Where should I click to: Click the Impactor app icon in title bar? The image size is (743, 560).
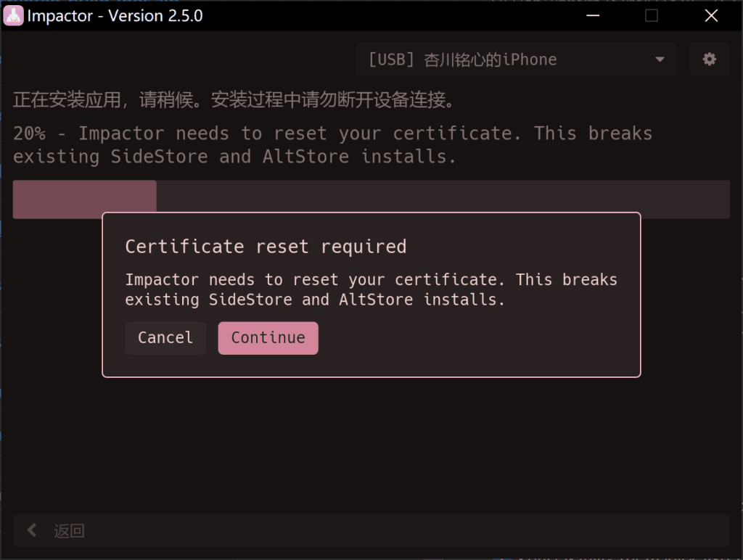[13, 16]
